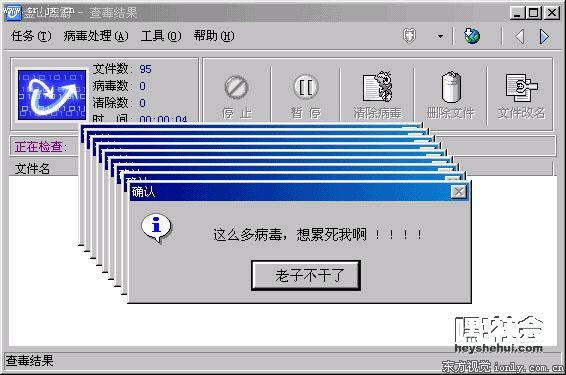The width and height of the screenshot is (566, 375).
Task: Click the 老子不干了 button
Action: (306, 275)
